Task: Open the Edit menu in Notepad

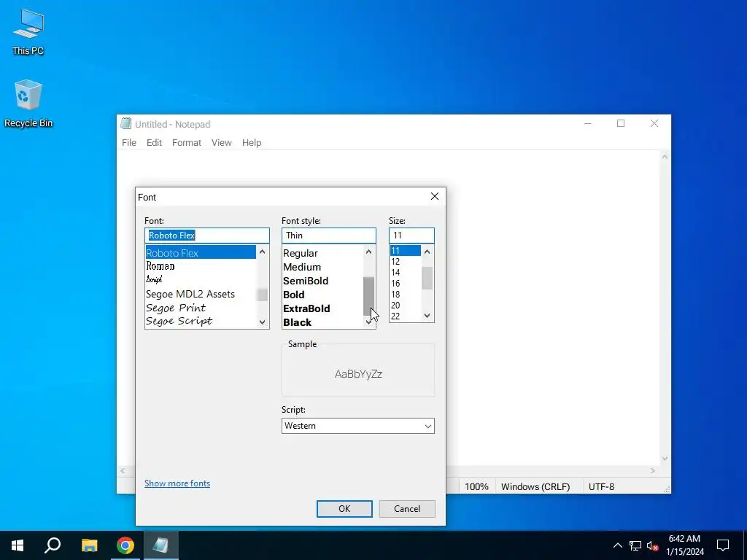Action: [x=154, y=142]
